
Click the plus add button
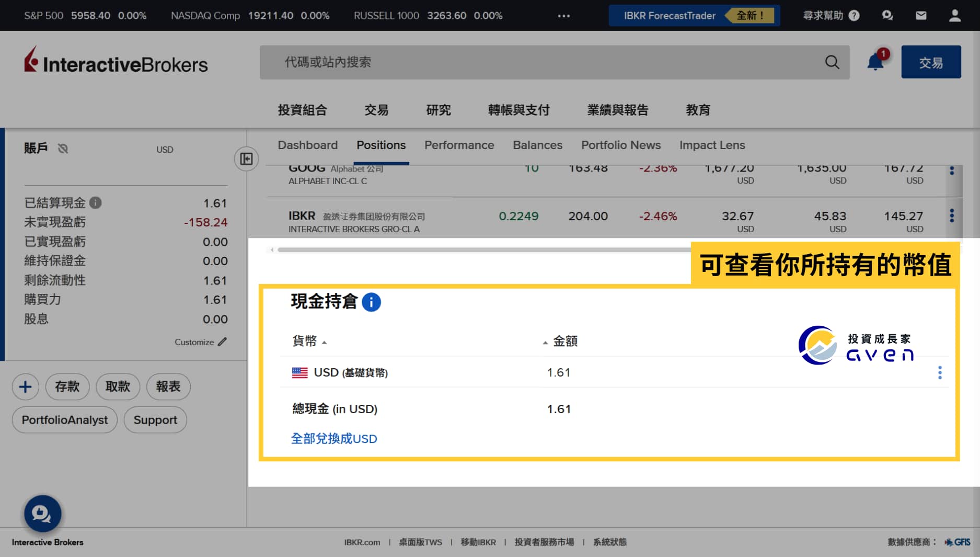[x=25, y=387]
